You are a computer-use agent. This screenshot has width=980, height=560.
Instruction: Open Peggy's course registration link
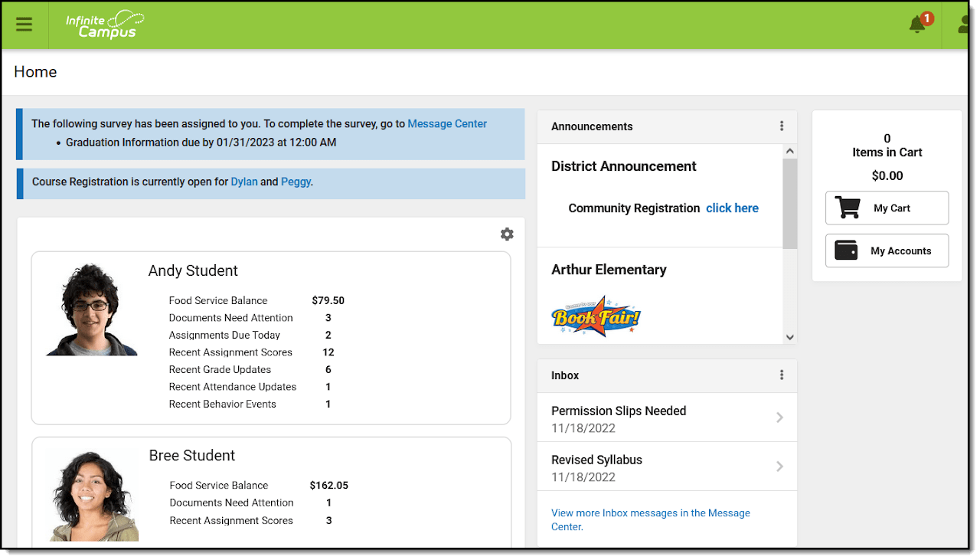296,182
